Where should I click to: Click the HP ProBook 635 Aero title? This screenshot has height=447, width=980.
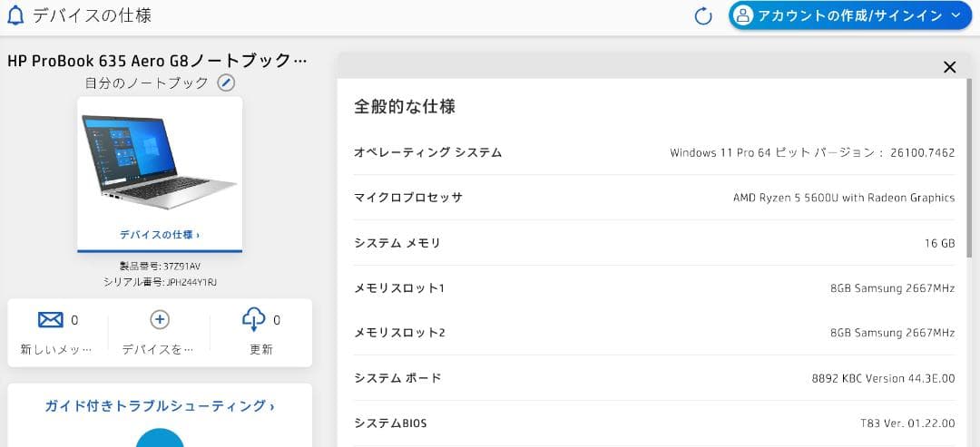point(158,61)
